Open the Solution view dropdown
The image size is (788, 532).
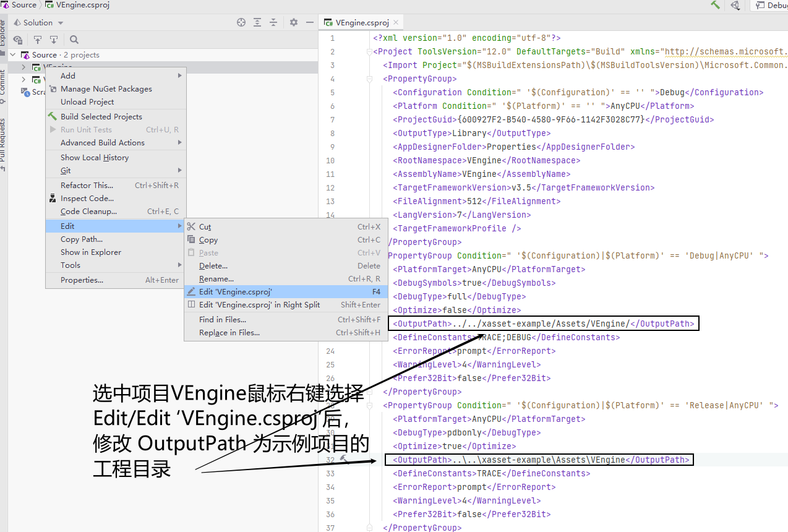(37, 22)
